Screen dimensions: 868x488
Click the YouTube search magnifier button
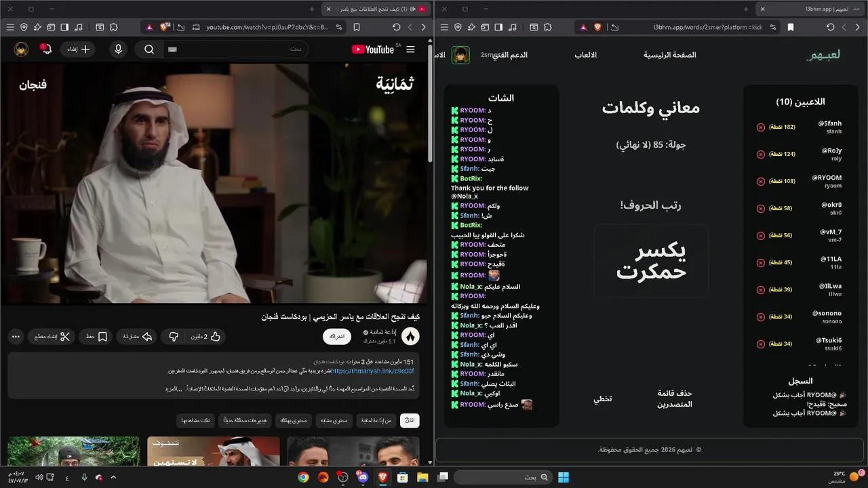tap(149, 49)
